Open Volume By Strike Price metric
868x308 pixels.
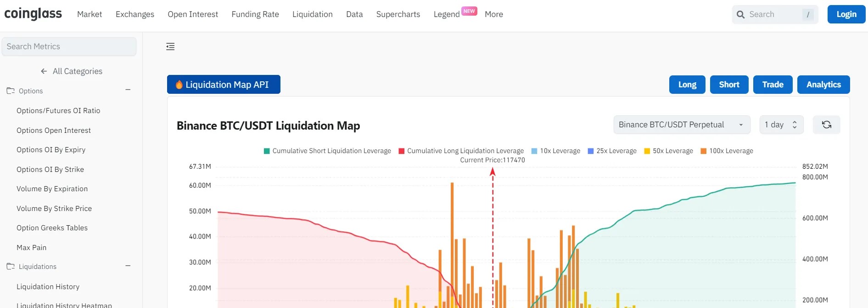click(54, 209)
